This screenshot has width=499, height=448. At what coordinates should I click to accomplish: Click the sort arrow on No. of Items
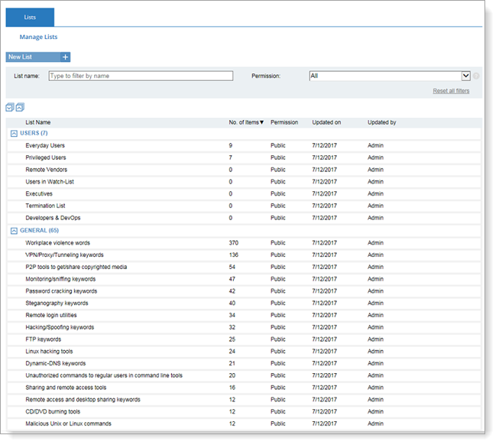coord(261,122)
